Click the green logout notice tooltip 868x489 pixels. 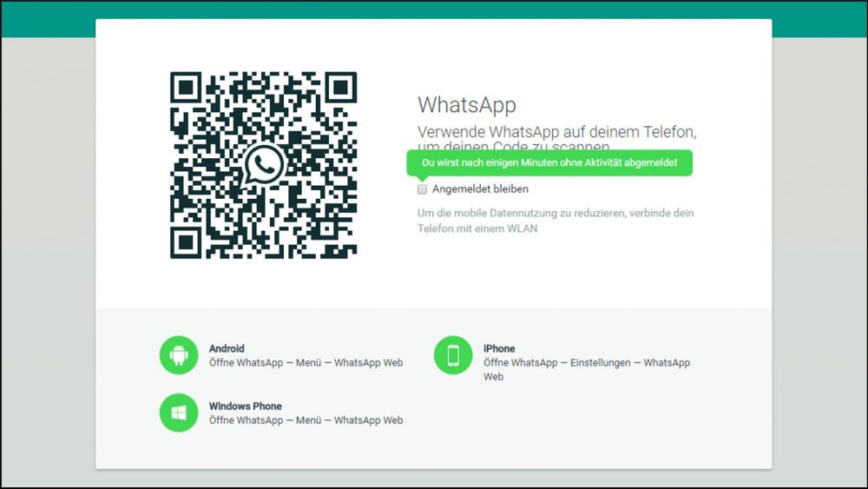[549, 162]
